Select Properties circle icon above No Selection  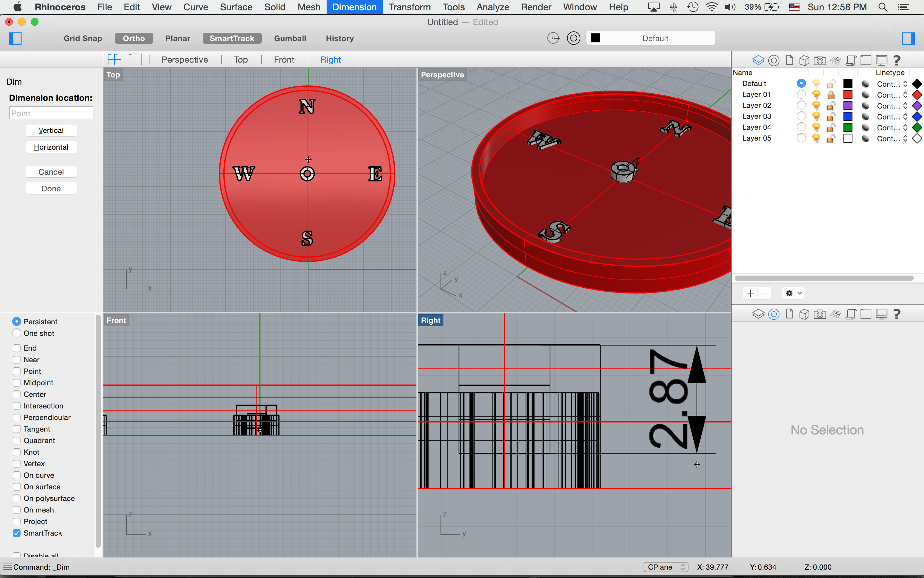774,314
